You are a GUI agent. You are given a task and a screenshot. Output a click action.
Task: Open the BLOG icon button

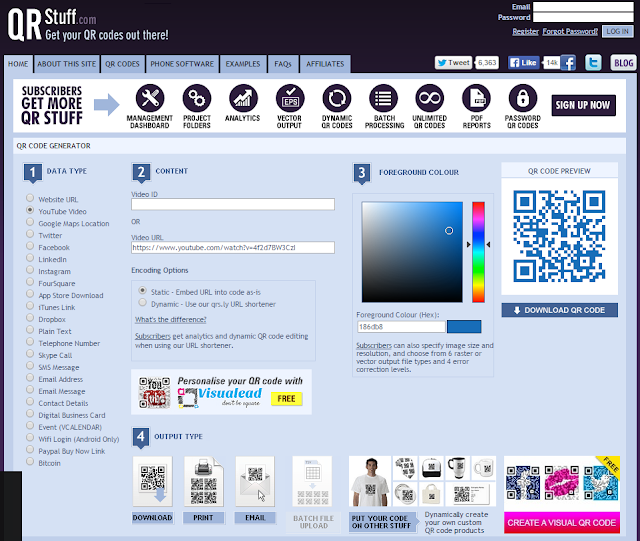pyautogui.click(x=623, y=63)
